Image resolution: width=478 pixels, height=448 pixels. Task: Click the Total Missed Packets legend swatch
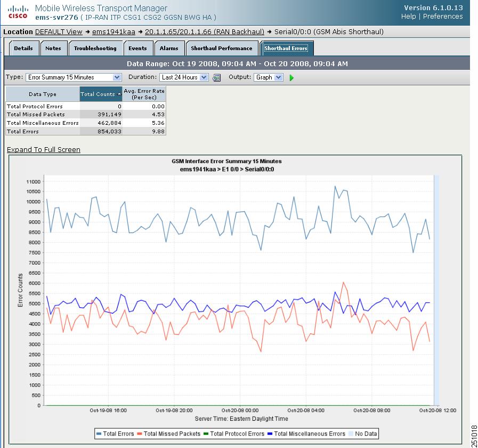(x=140, y=434)
